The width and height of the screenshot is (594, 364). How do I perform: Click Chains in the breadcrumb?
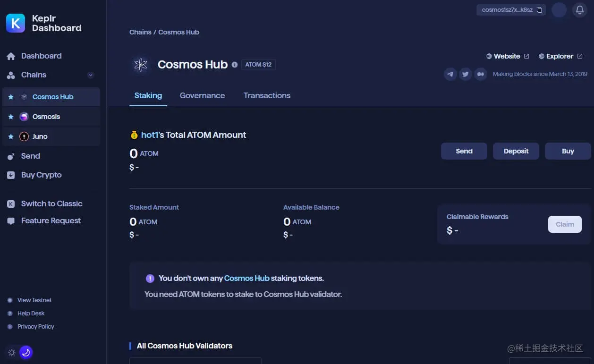pos(140,32)
